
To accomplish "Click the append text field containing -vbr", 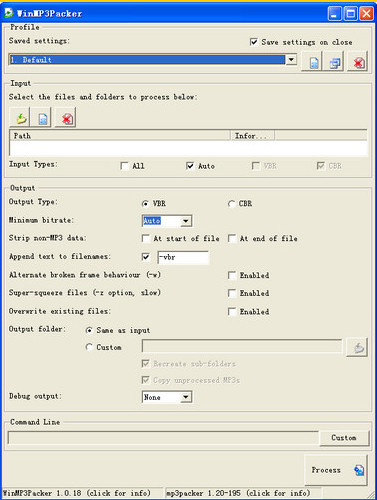I will click(x=183, y=257).
